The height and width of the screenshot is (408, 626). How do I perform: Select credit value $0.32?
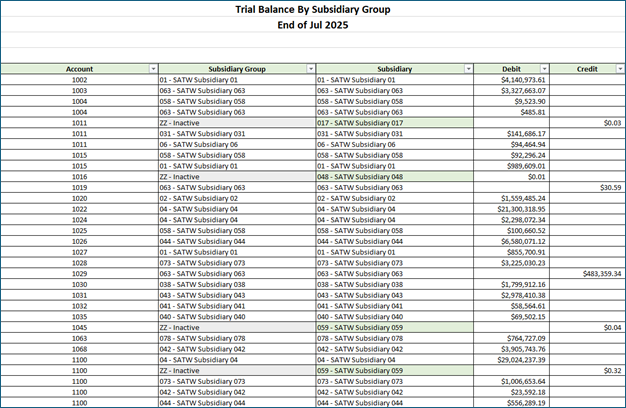(587, 371)
